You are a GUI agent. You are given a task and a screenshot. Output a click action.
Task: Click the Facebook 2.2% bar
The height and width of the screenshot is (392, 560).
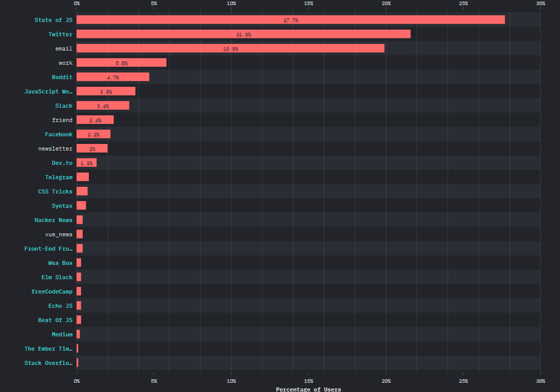pyautogui.click(x=93, y=134)
